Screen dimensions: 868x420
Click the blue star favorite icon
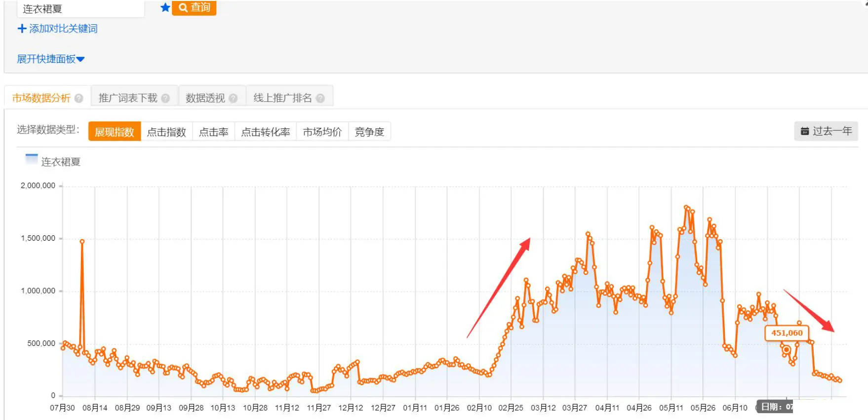pyautogui.click(x=165, y=7)
